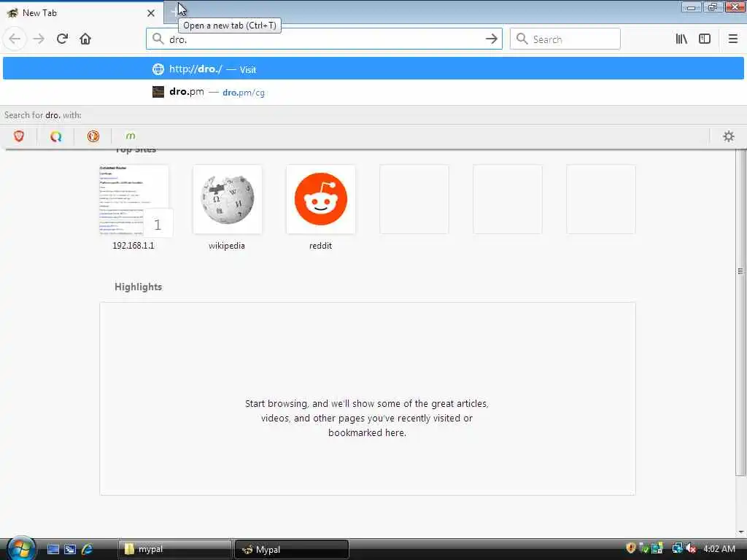This screenshot has height=560, width=747.
Task: Click the address bar with 'dro.'
Action: (x=324, y=39)
